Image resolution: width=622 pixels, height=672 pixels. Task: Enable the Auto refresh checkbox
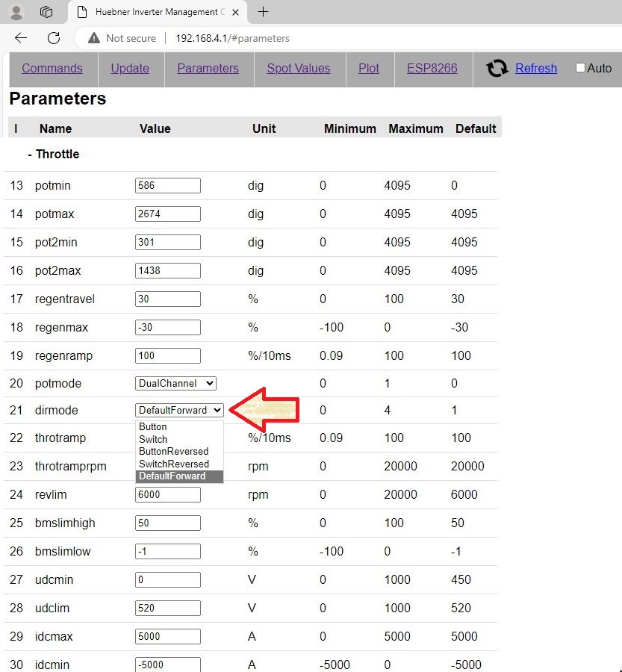point(580,68)
